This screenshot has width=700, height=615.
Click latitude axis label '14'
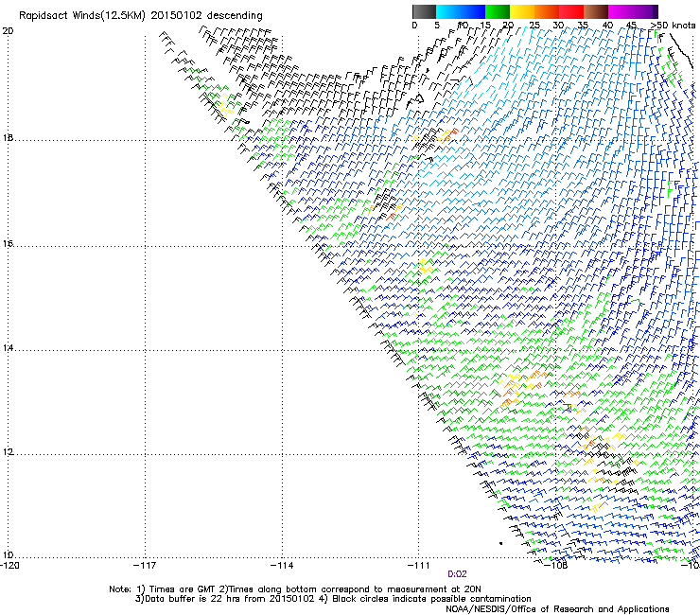coord(8,348)
